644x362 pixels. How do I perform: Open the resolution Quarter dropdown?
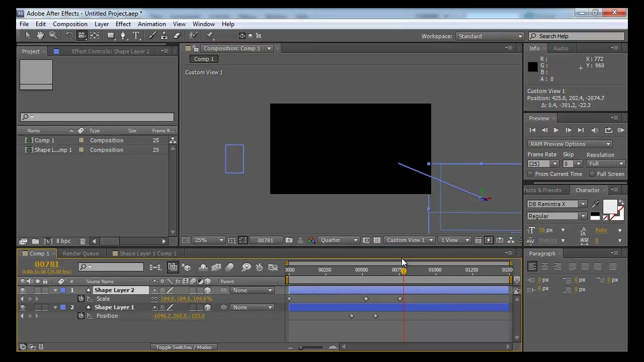(339, 240)
